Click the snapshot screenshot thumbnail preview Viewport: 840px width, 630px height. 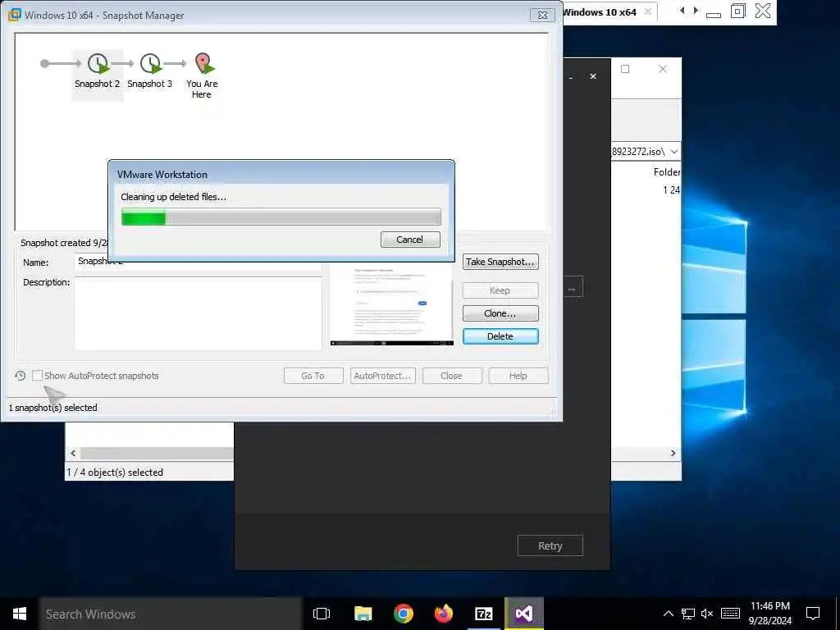click(x=391, y=304)
